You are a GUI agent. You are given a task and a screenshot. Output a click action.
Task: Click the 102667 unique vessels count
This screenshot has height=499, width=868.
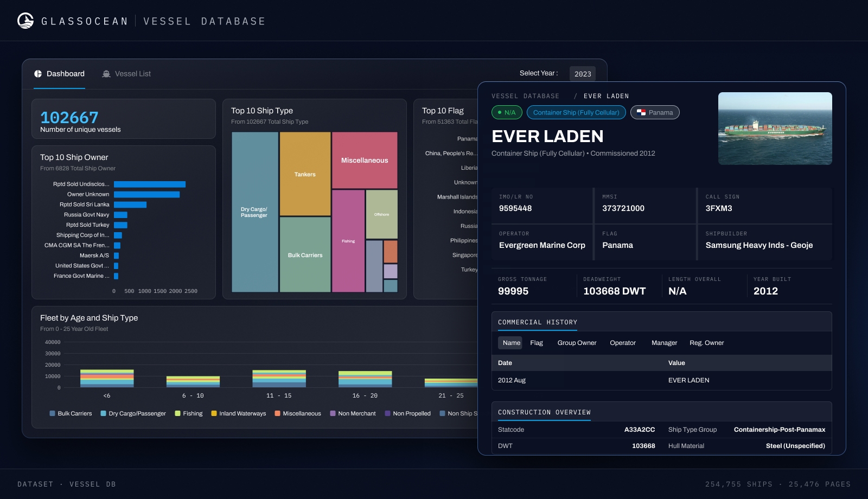pyautogui.click(x=69, y=118)
